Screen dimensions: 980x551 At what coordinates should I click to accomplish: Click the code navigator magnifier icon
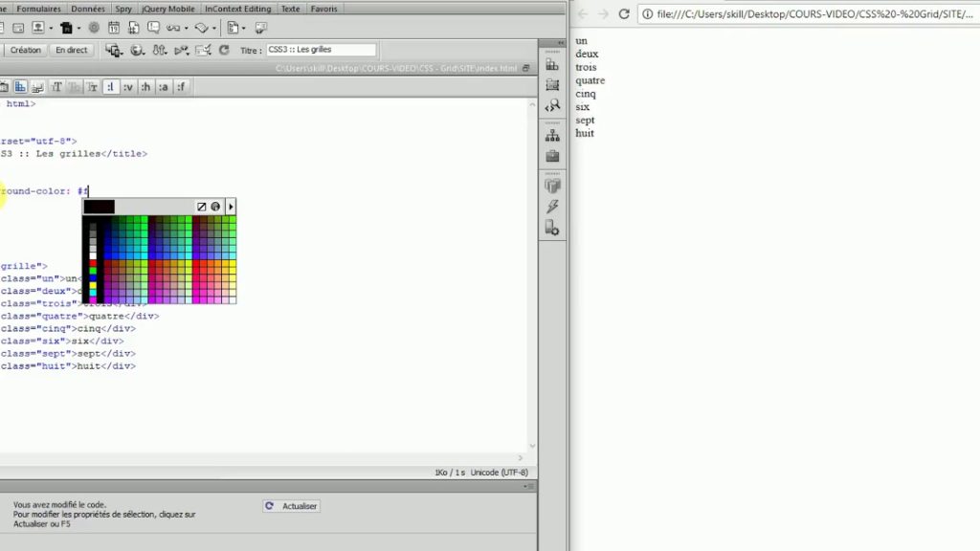click(x=553, y=105)
